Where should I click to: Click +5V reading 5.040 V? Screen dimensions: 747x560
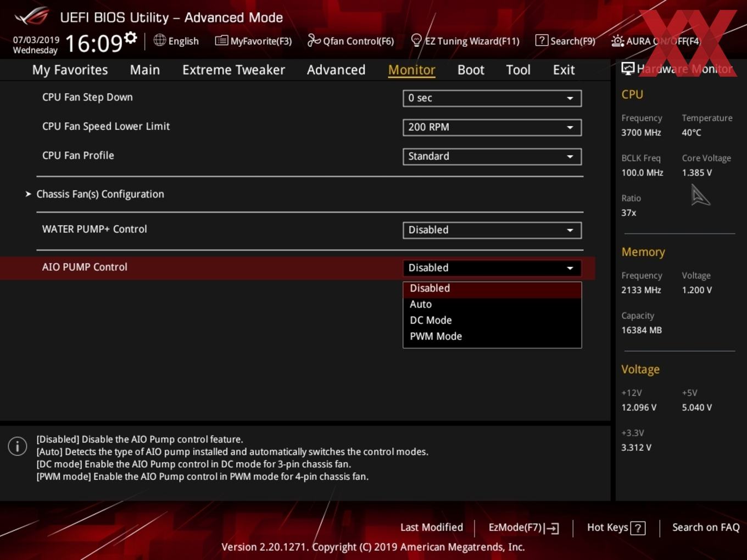[x=696, y=408]
